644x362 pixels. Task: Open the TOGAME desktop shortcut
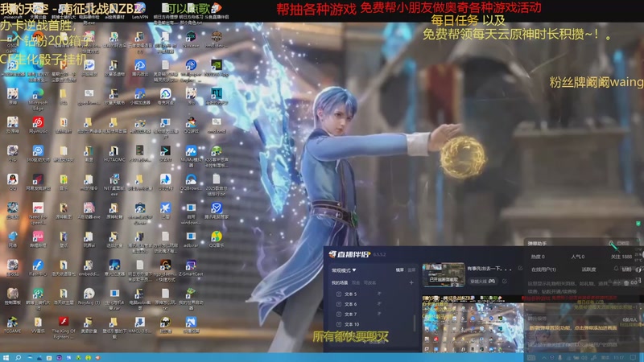12,324
